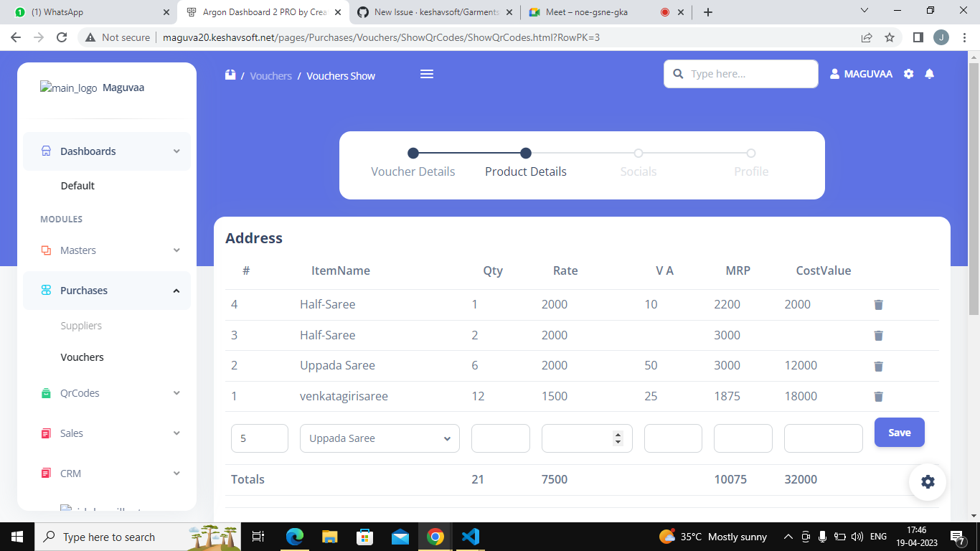Click the Save button
This screenshot has width=980, height=551.
point(899,432)
